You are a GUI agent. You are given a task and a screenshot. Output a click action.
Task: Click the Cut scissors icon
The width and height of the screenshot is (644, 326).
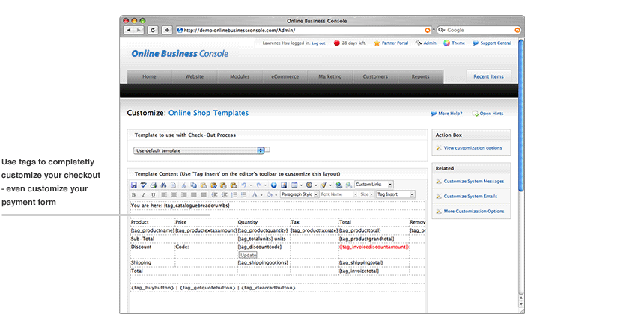tap(184, 185)
